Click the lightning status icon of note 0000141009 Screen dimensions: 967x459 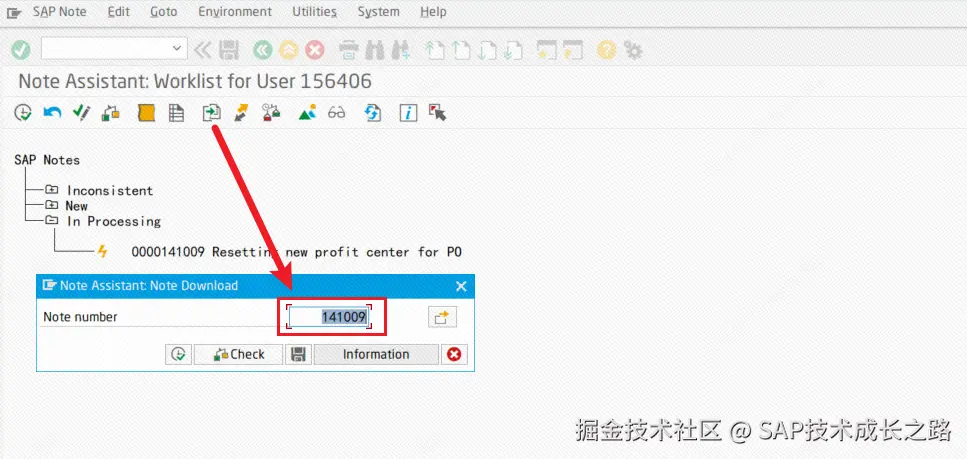click(x=102, y=251)
